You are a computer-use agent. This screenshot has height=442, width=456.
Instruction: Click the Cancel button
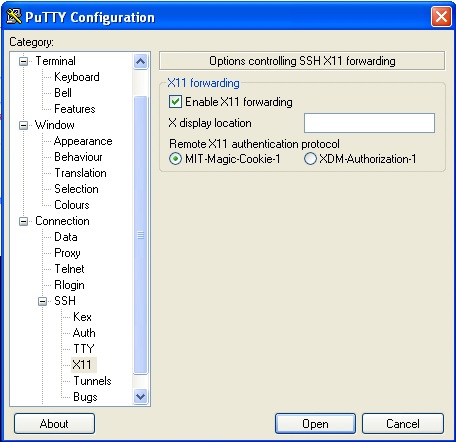(x=403, y=424)
